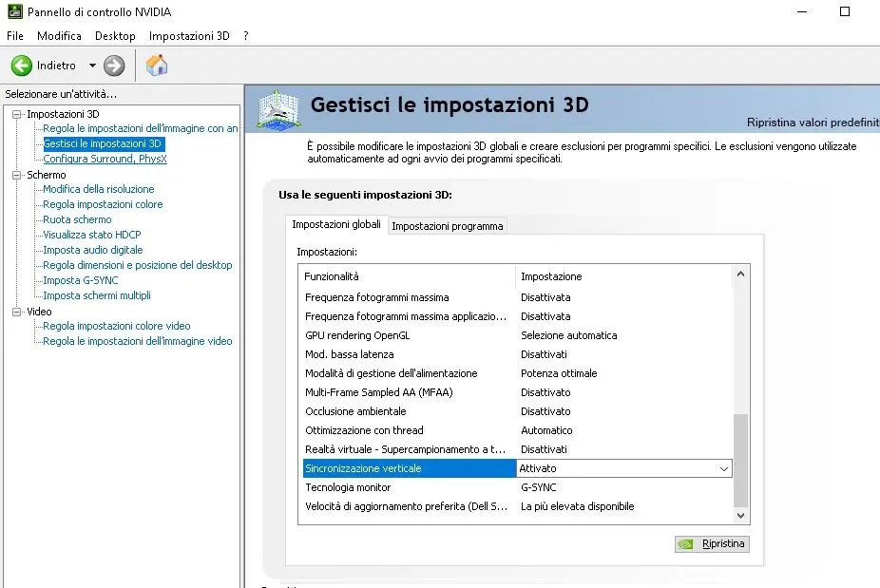Select Tecnologia monitor row
This screenshot has width=880, height=588.
coord(517,487)
